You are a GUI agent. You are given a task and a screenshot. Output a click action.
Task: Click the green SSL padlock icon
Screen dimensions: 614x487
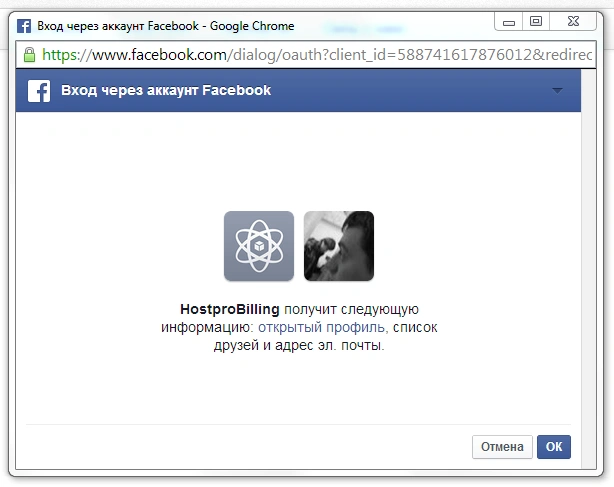pyautogui.click(x=29, y=55)
